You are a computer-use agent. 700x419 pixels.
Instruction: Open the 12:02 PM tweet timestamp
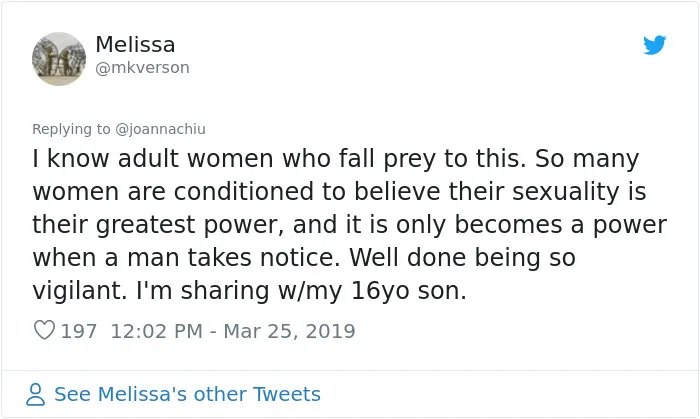(156, 331)
